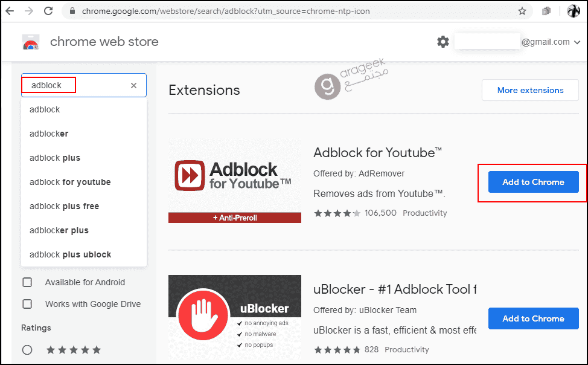Add uBlocker to Chrome

coord(533,318)
